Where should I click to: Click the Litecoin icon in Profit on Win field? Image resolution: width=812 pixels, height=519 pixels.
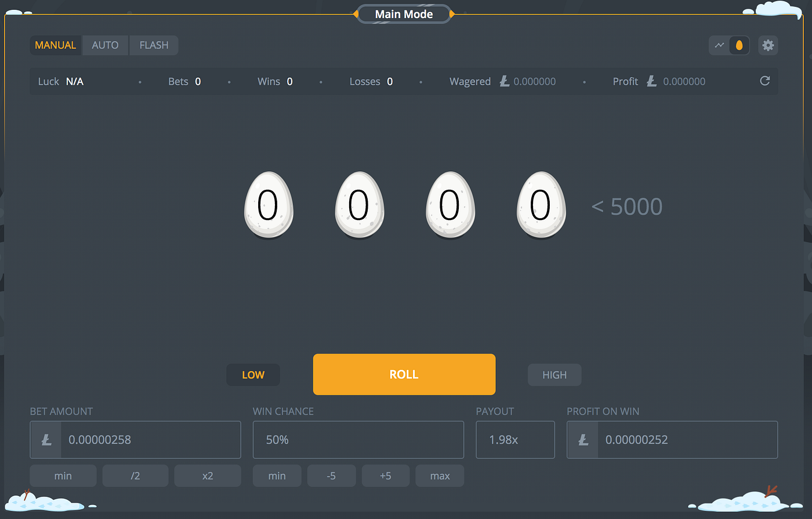point(582,439)
